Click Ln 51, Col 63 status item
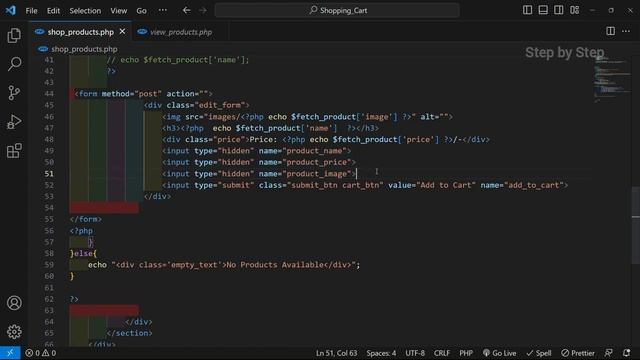 [336, 353]
